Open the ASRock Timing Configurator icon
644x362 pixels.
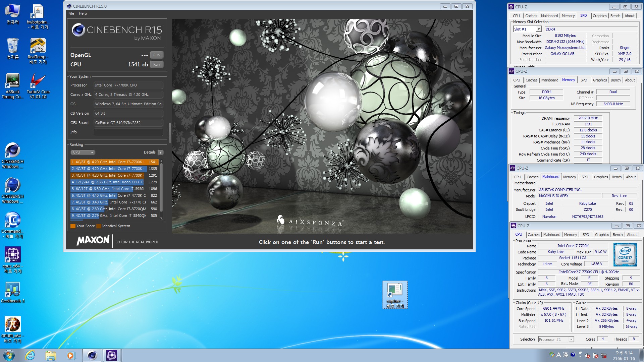coord(12,86)
